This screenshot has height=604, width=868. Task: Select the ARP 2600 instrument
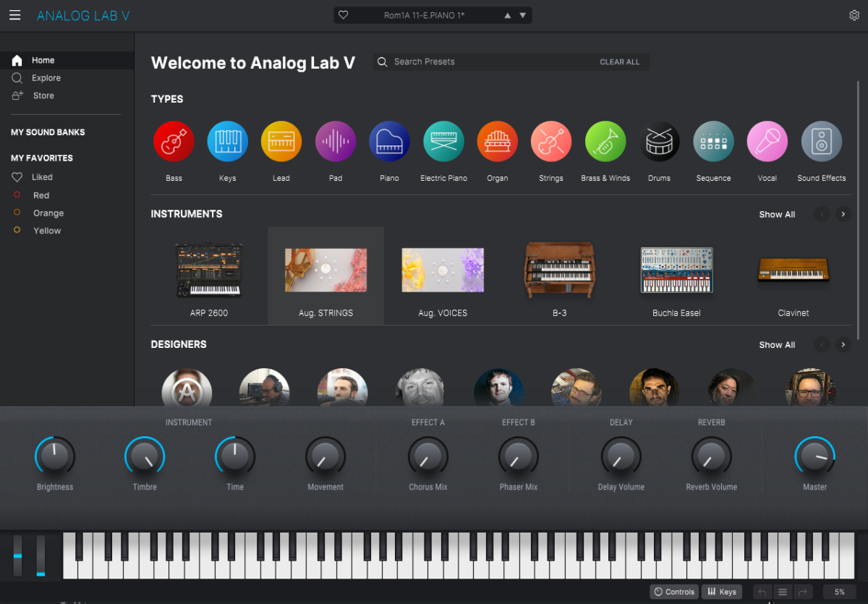tap(209, 276)
